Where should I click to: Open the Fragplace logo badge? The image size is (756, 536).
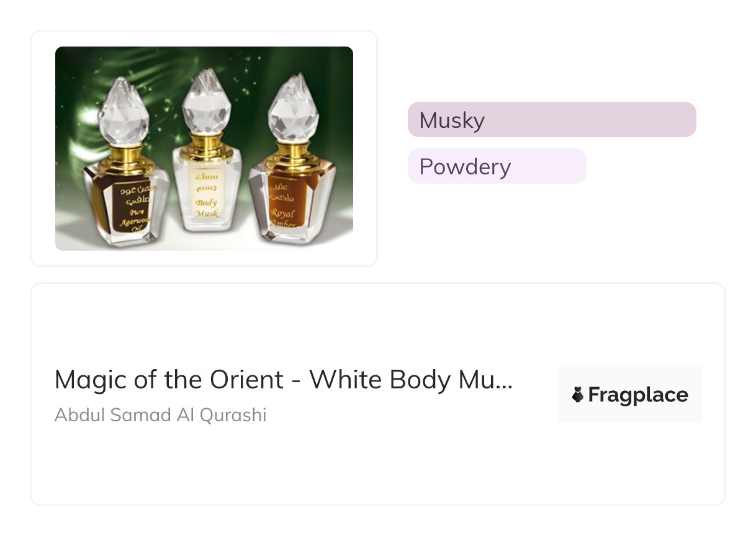click(x=629, y=395)
